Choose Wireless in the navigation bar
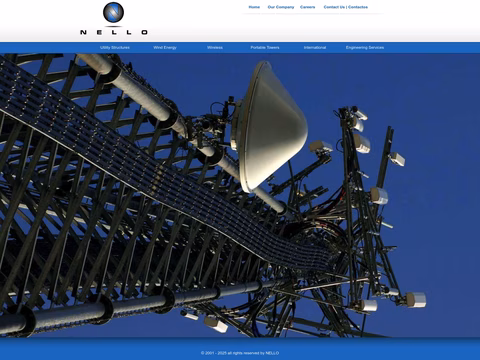 [x=215, y=48]
